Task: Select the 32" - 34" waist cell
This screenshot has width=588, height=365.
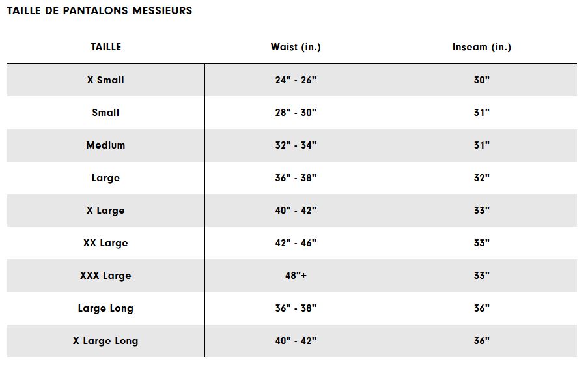Action: [x=296, y=145]
